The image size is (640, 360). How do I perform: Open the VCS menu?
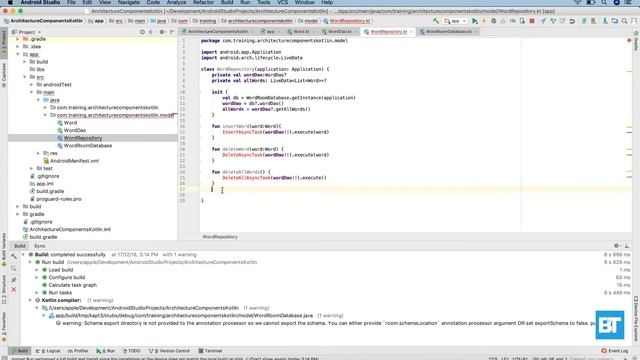pyautogui.click(x=282, y=2)
